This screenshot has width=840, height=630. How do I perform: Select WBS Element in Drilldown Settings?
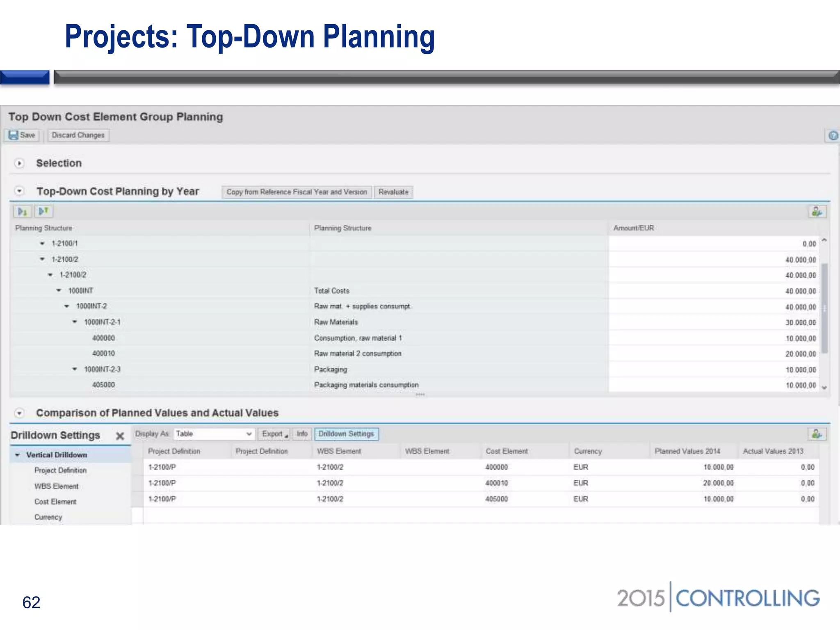tap(56, 486)
